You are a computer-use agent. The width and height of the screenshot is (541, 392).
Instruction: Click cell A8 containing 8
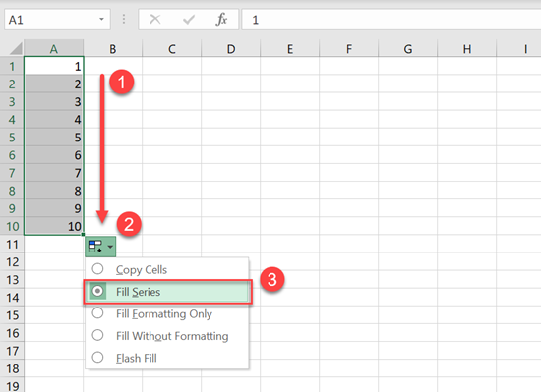(x=54, y=191)
